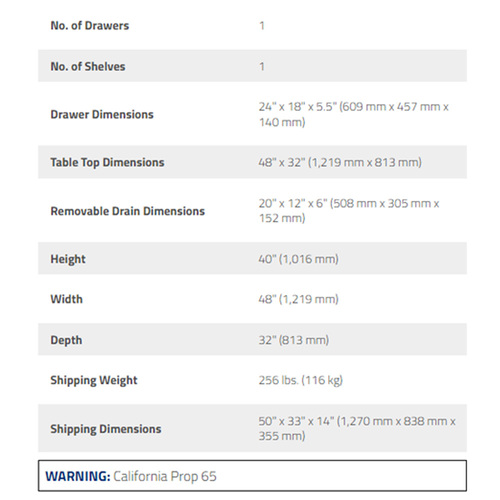Select the depth value 32" (813 mm)
Image resolution: width=500 pixels, height=500 pixels.
point(294,340)
